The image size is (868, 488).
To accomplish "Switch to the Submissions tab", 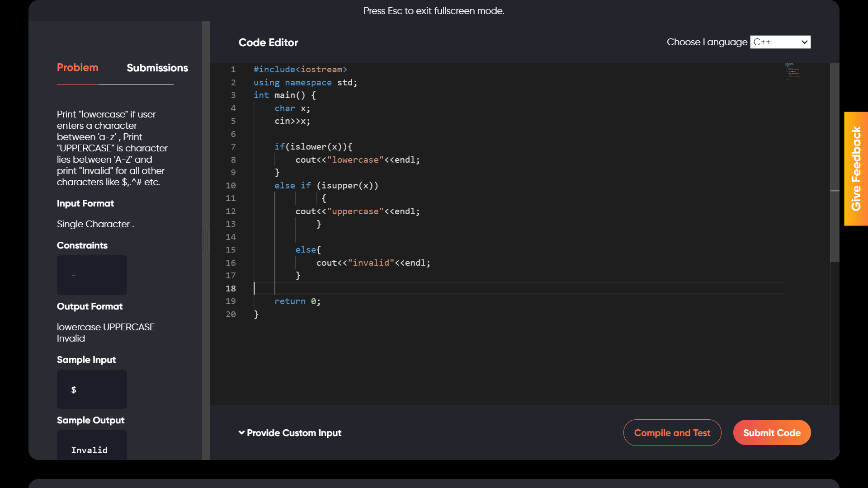I will point(157,68).
